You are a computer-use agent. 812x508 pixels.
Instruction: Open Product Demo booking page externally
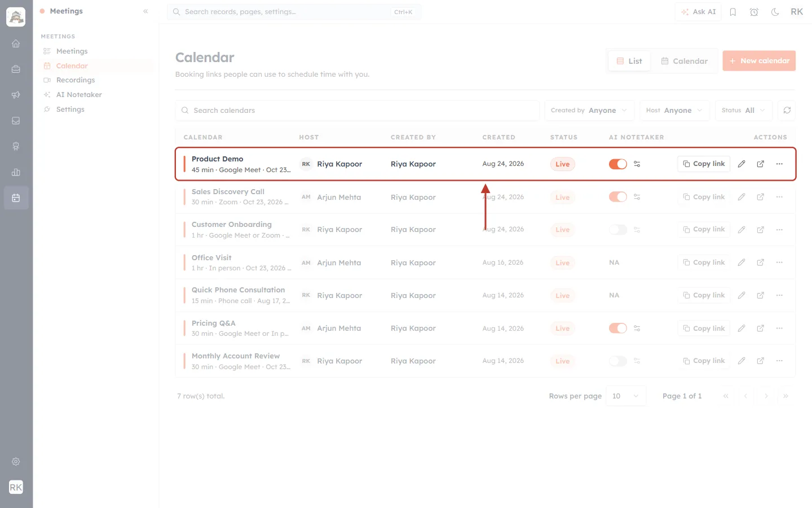(761, 164)
